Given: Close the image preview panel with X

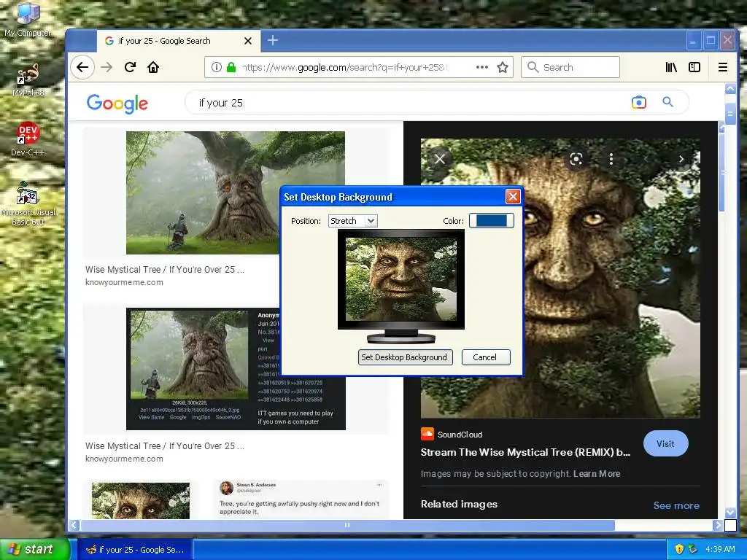Looking at the screenshot, I should point(440,159).
